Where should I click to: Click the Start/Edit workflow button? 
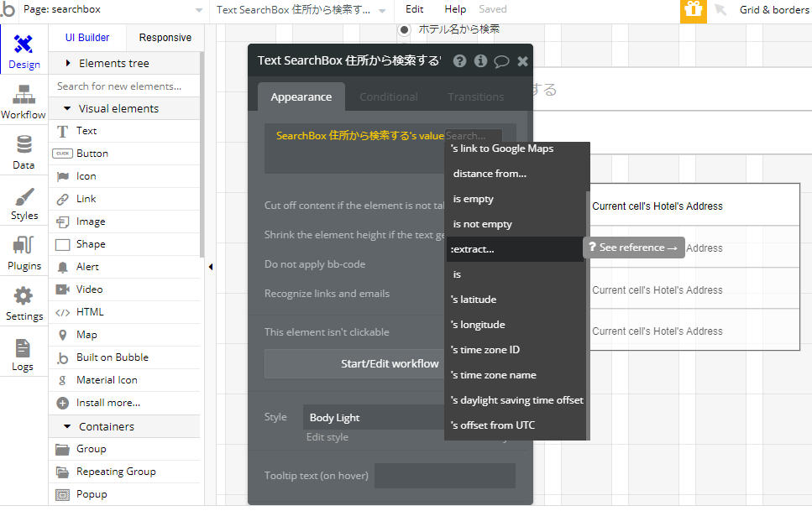pos(390,364)
